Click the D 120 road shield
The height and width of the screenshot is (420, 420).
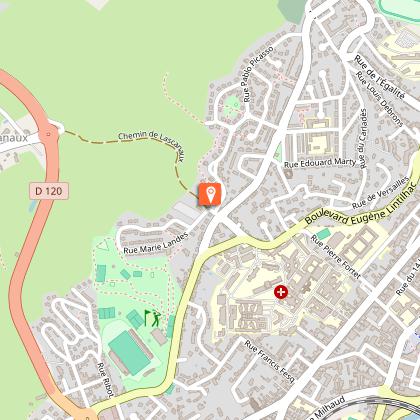coord(49,191)
